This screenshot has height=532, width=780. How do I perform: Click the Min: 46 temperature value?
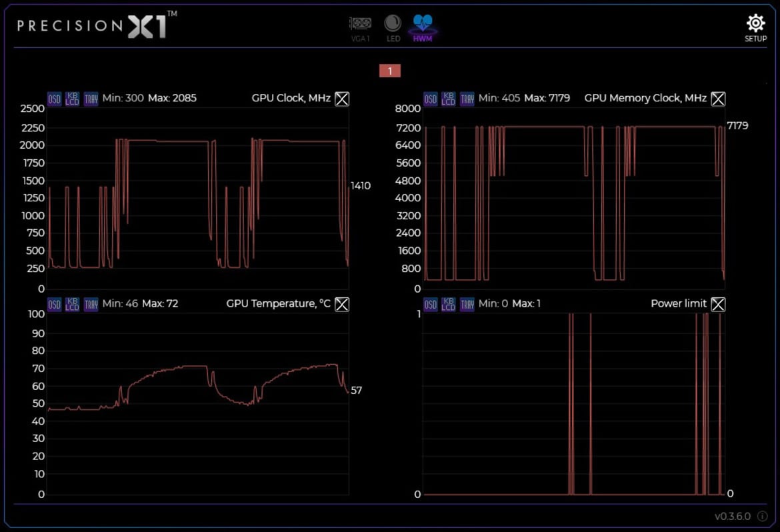pos(120,303)
